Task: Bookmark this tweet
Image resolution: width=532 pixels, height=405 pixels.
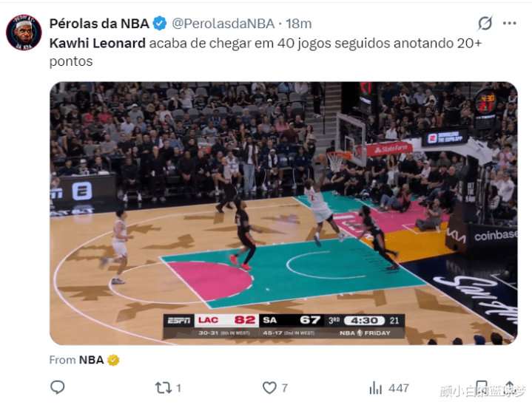Action: tap(482, 387)
